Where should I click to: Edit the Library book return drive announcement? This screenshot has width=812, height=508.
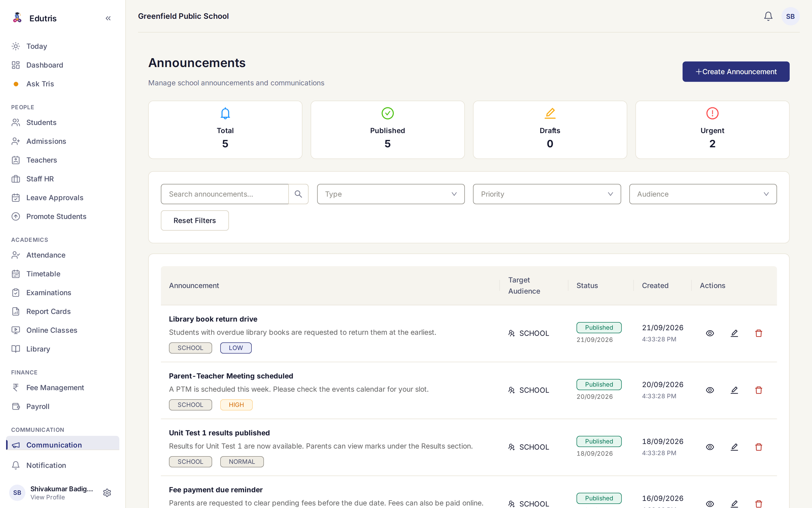(734, 333)
